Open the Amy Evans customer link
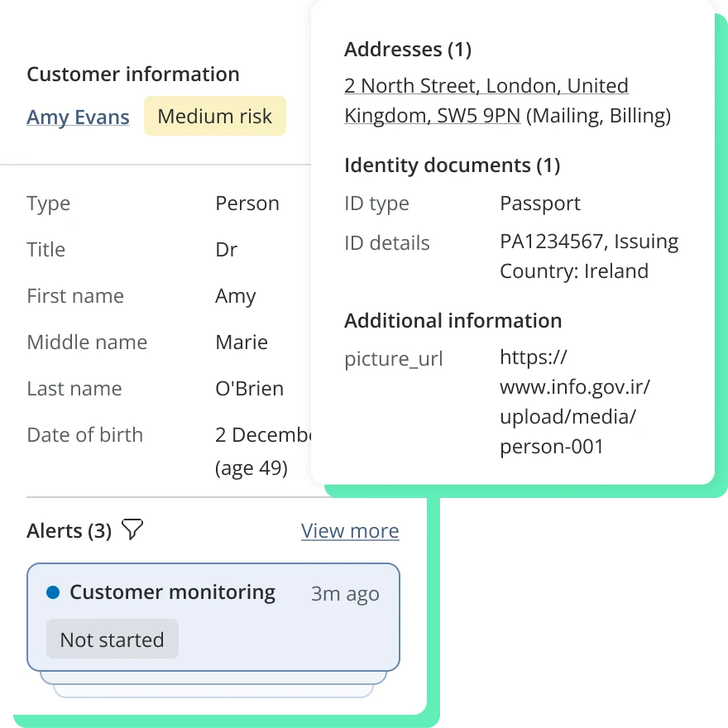Screen dimensions: 728x728 (78, 117)
